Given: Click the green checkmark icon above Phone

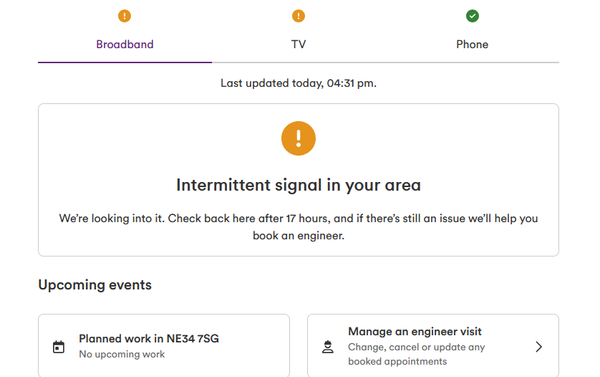Looking at the screenshot, I should click(472, 16).
